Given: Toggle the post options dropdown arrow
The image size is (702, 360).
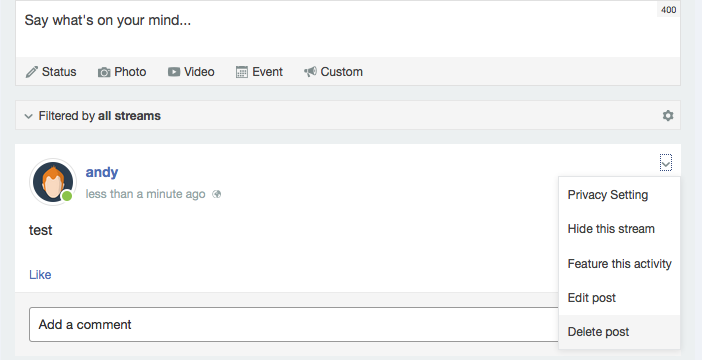Looking at the screenshot, I should pos(666,163).
